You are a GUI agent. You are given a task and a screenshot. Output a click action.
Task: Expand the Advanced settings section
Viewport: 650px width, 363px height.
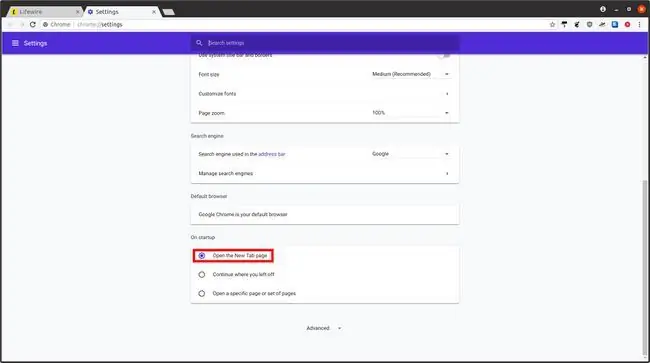click(x=323, y=328)
